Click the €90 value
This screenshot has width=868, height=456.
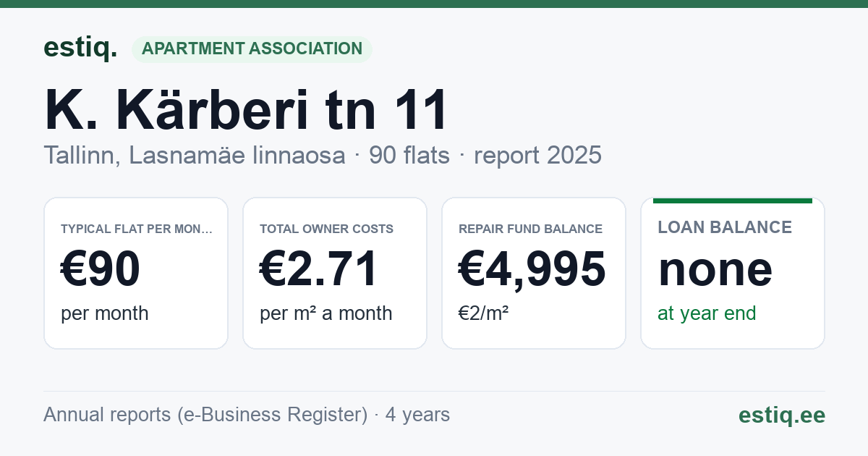click(x=101, y=269)
